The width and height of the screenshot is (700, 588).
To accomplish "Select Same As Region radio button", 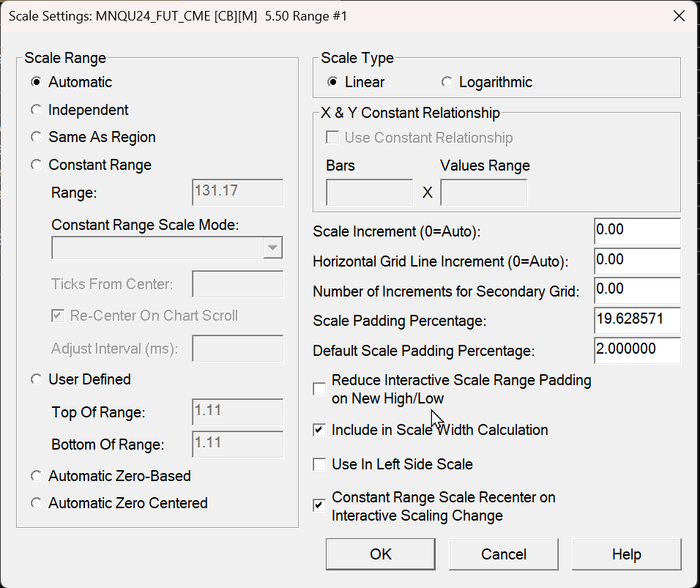I will [x=37, y=137].
